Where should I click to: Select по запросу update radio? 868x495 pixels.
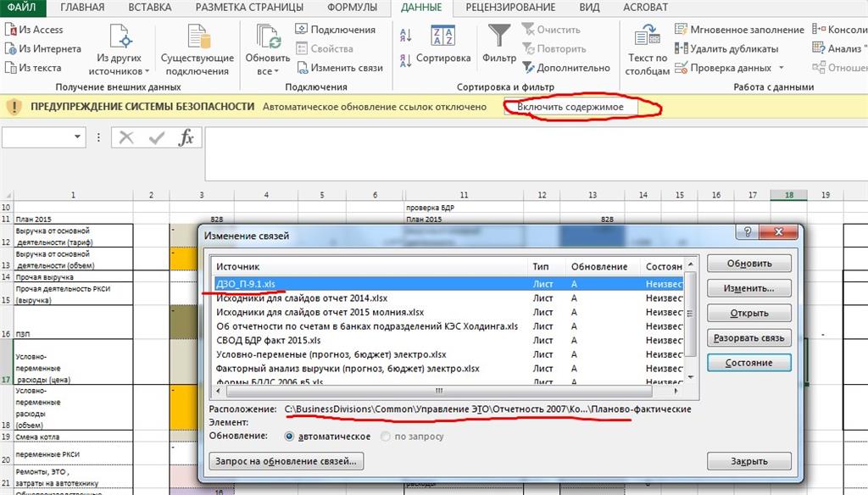coord(386,437)
